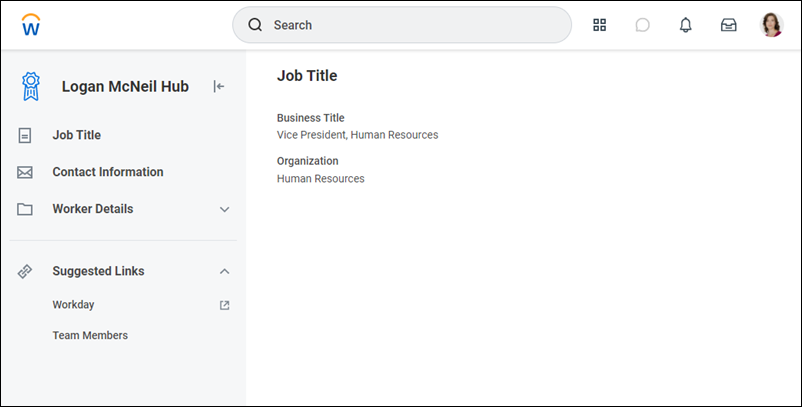The height and width of the screenshot is (407, 802).
Task: Click the Logan McNeil Hub title
Action: point(125,86)
